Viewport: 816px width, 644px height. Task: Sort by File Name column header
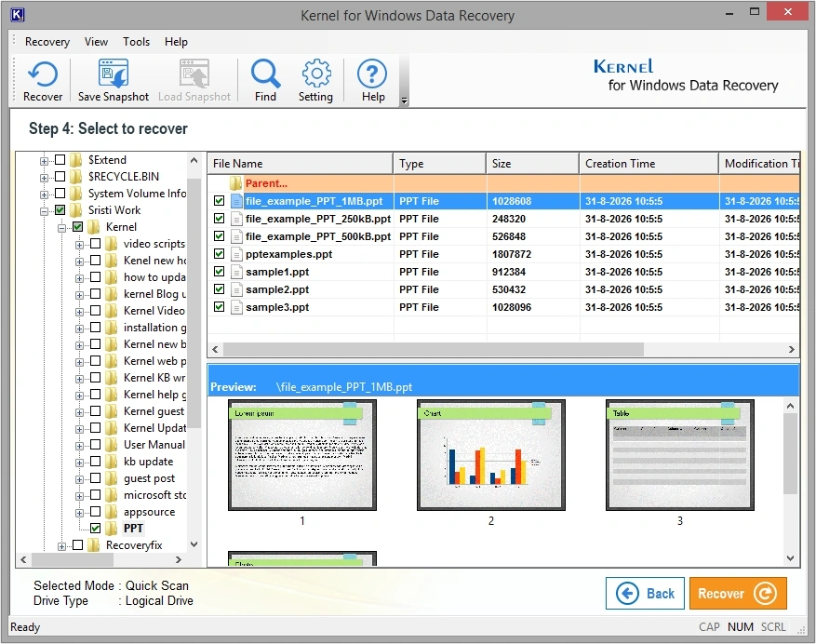click(x=301, y=164)
